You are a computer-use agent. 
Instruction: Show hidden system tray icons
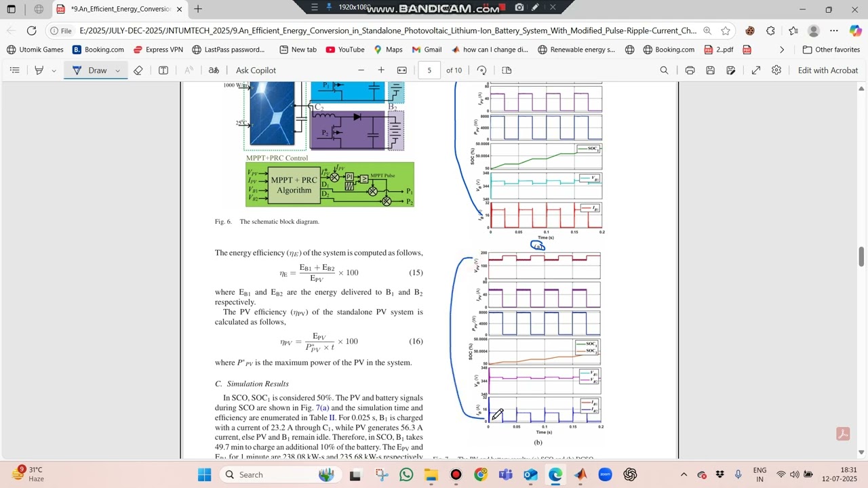pyautogui.click(x=684, y=474)
